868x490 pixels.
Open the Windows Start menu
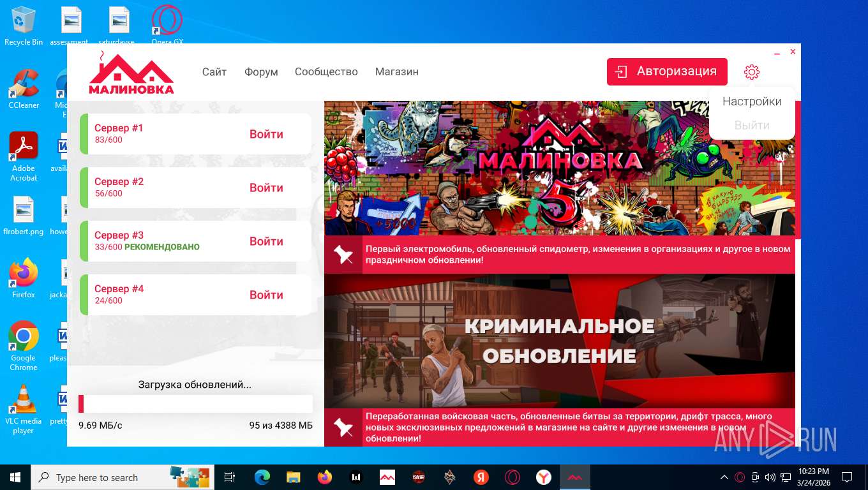click(15, 477)
